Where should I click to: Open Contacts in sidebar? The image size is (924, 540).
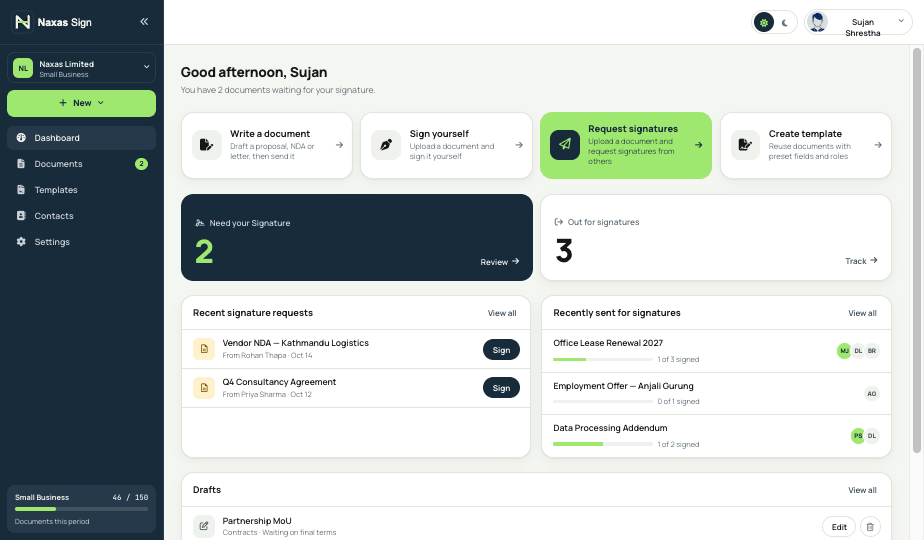(81, 216)
